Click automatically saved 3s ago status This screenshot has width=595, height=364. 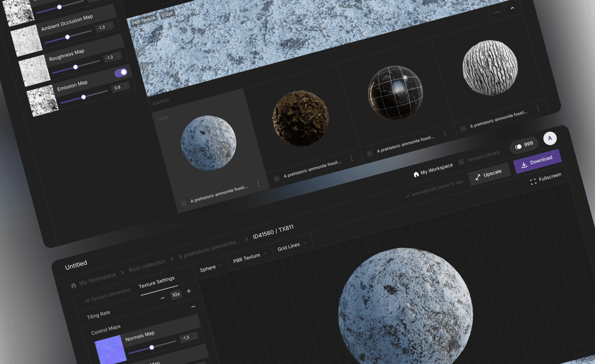(434, 189)
